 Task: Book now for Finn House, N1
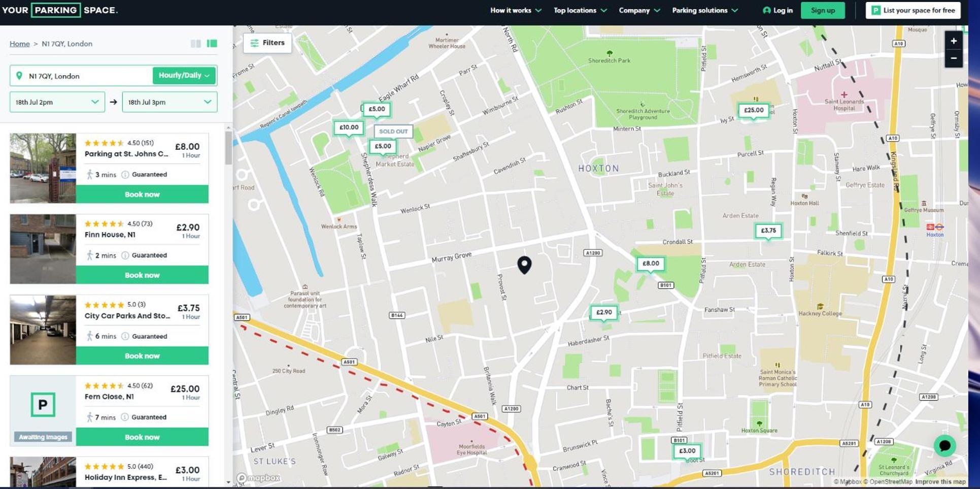click(x=142, y=275)
